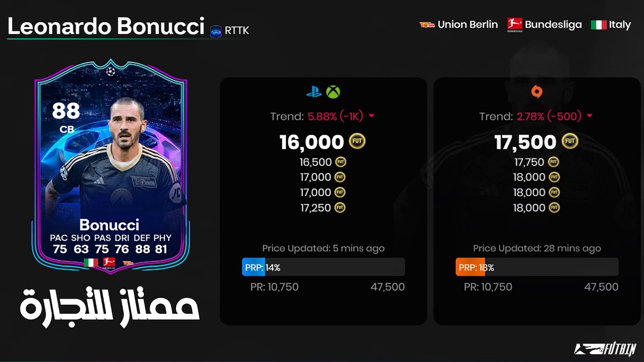Click the console 17,250 price listing
The height and width of the screenshot is (362, 644).
coord(323,208)
